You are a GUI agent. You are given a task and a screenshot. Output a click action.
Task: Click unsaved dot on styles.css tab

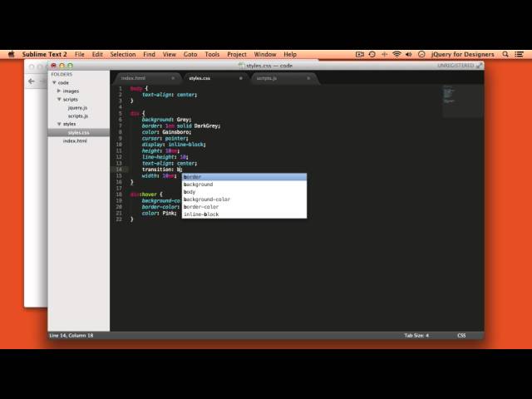pos(240,78)
